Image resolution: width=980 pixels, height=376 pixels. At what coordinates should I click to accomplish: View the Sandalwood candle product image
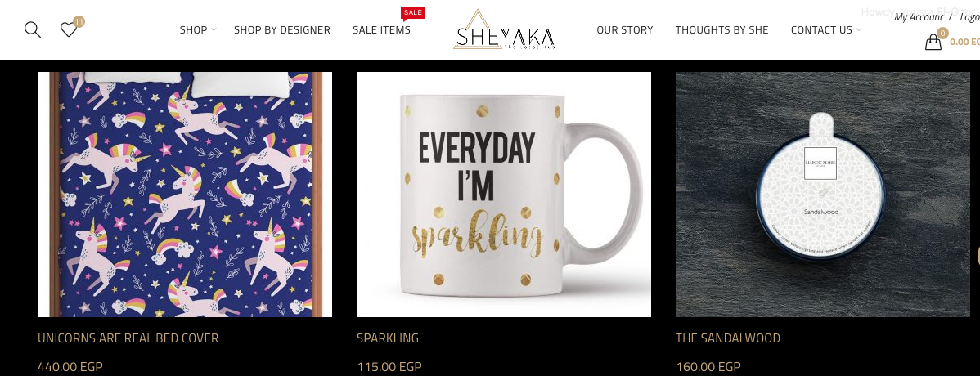click(822, 195)
